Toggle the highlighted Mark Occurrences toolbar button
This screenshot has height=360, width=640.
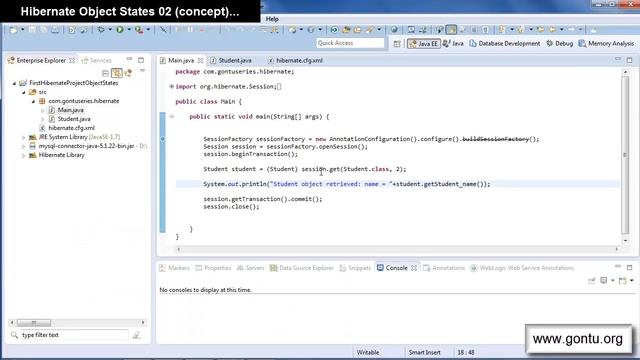(x=451, y=30)
